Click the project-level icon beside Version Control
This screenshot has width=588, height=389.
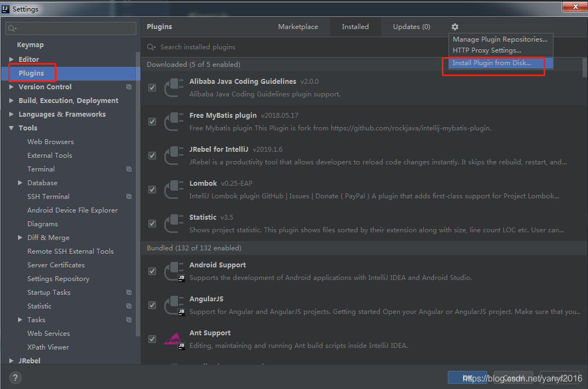tap(129, 87)
